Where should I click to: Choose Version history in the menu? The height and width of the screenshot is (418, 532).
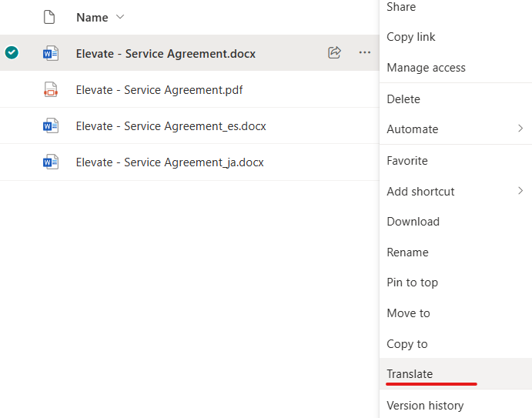click(425, 405)
